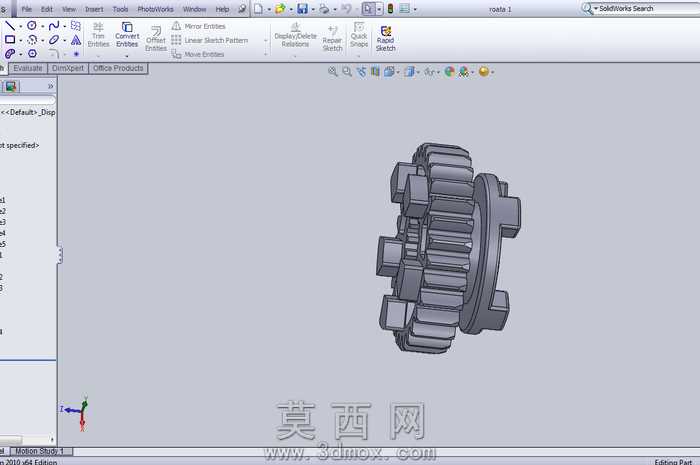The height and width of the screenshot is (465, 700).
Task: Open the PhotoWorks menu
Action: coord(155,9)
